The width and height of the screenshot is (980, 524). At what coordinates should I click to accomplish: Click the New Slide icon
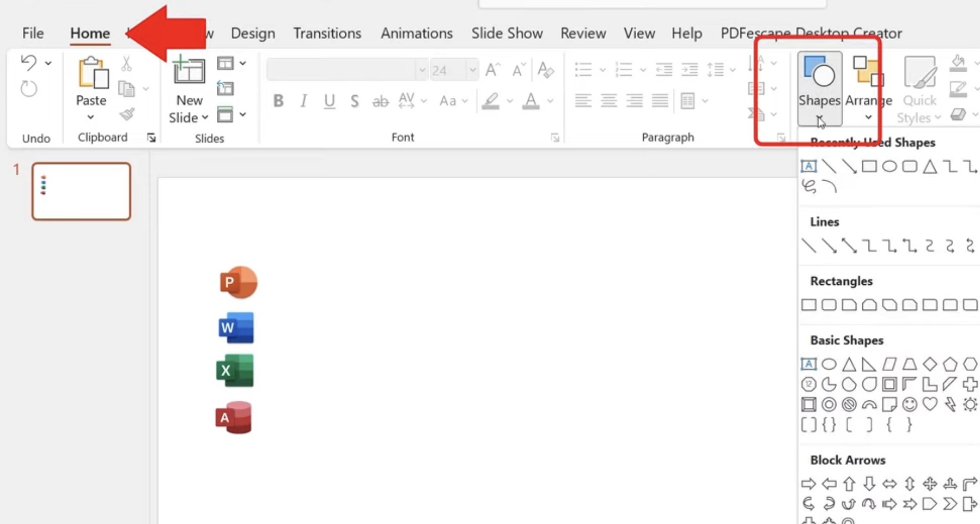188,70
